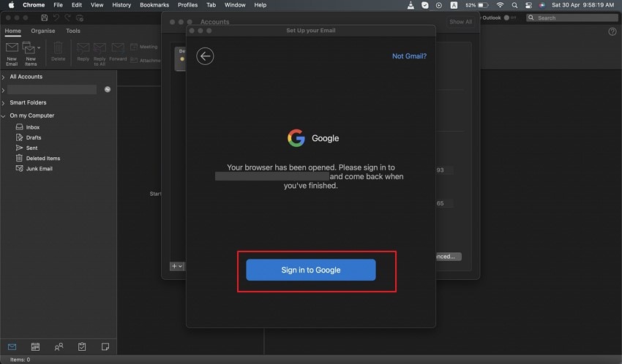Open the History menu
This screenshot has height=364, width=622.
coord(121,5)
